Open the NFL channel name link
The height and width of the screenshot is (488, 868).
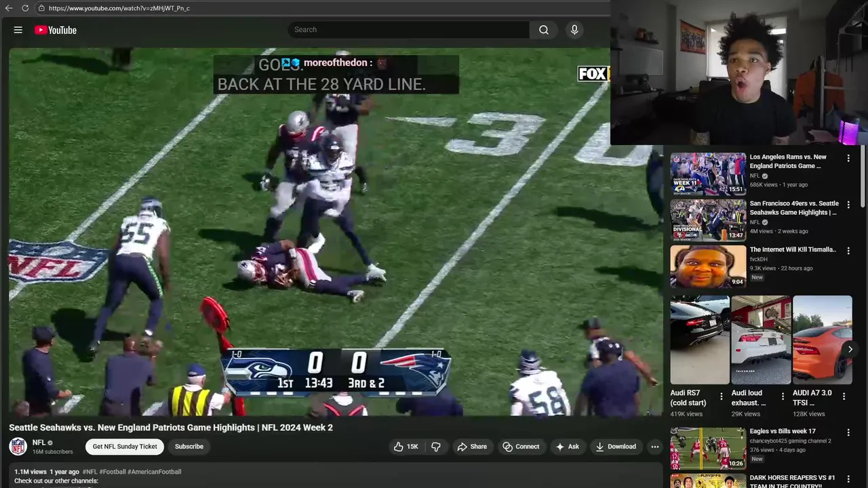tap(39, 443)
